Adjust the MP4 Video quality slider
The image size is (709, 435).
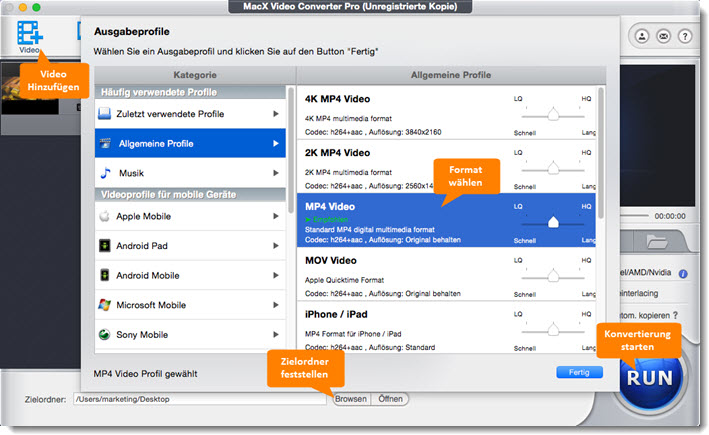(553, 222)
